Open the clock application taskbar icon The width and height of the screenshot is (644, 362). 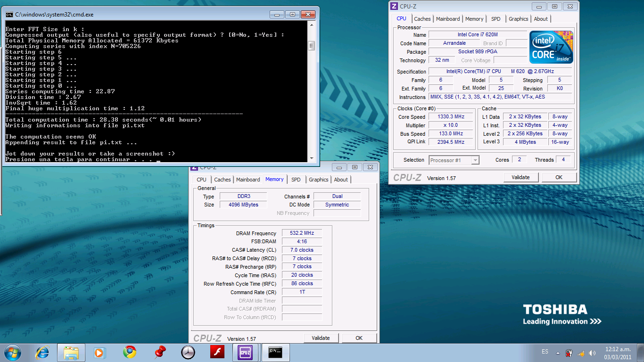pyautogui.click(x=188, y=352)
